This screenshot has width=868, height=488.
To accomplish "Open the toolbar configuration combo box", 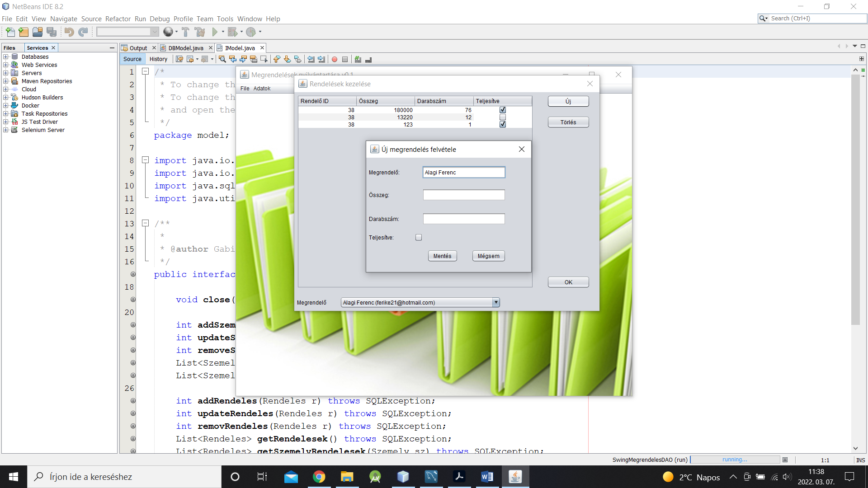I will coord(127,32).
